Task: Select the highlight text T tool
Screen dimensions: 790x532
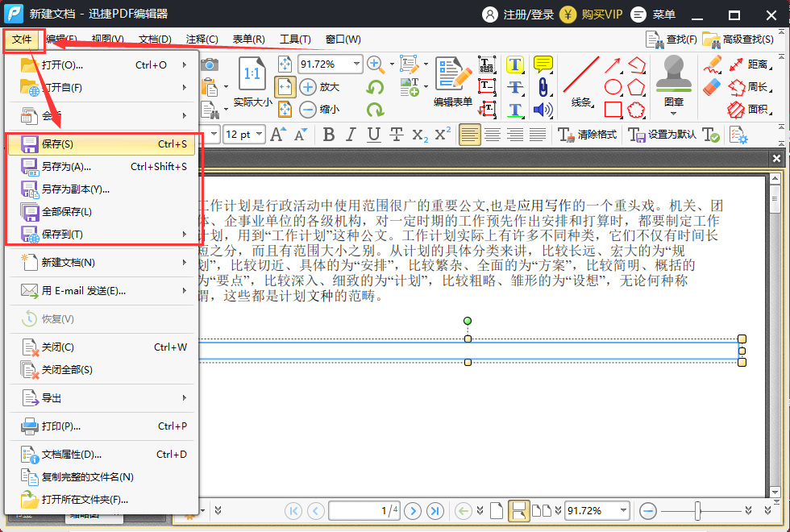Action: 515,64
